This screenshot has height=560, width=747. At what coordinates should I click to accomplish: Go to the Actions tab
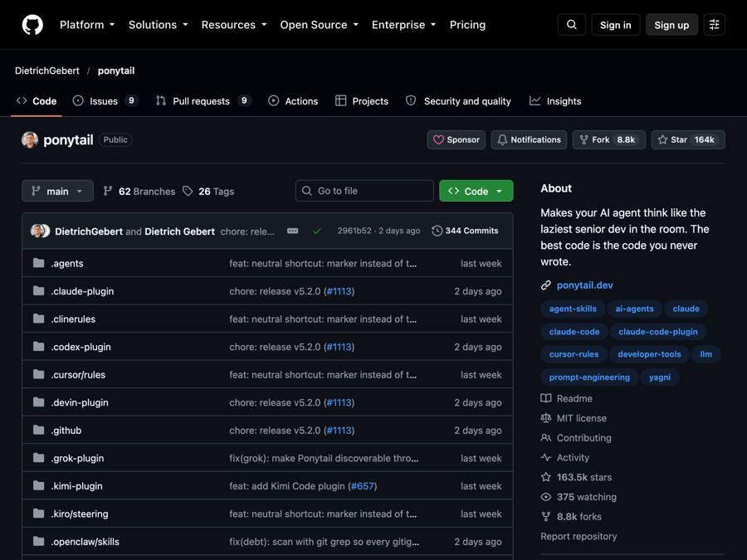(293, 101)
